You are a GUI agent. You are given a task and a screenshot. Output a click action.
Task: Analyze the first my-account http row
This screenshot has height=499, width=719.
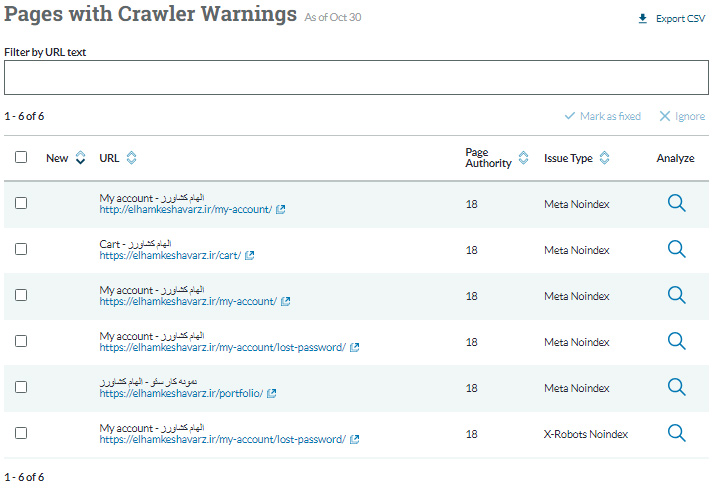(x=676, y=203)
